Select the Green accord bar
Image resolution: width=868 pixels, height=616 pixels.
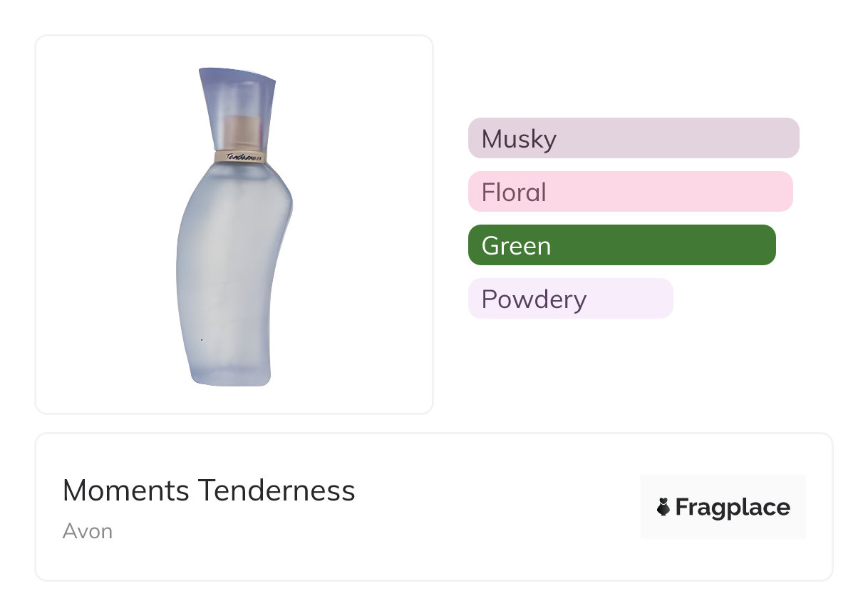(621, 245)
